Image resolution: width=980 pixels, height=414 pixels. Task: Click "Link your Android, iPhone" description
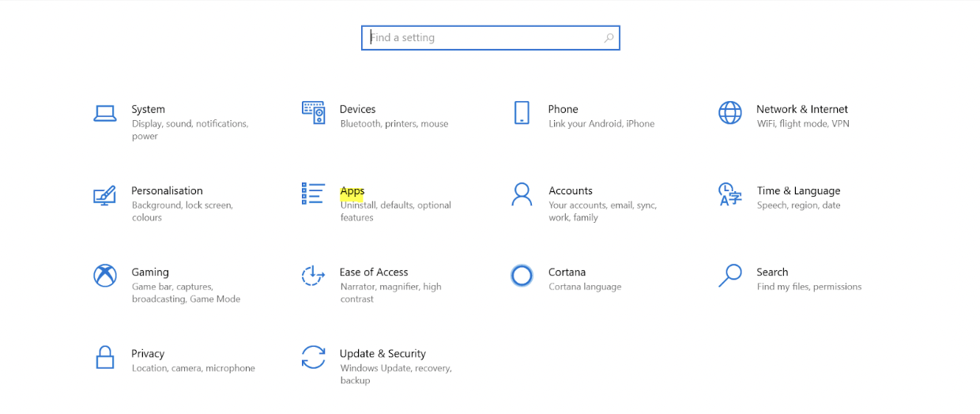(x=601, y=124)
